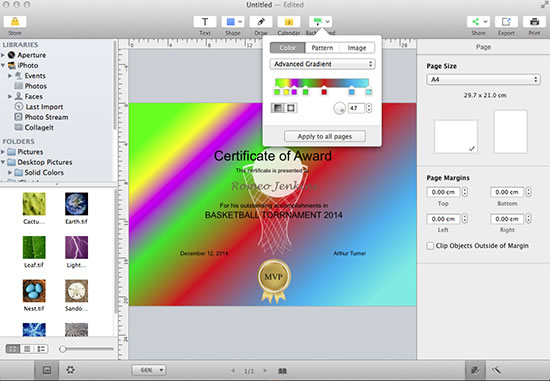
Task: Click the page spread book icon
Action: [282, 371]
